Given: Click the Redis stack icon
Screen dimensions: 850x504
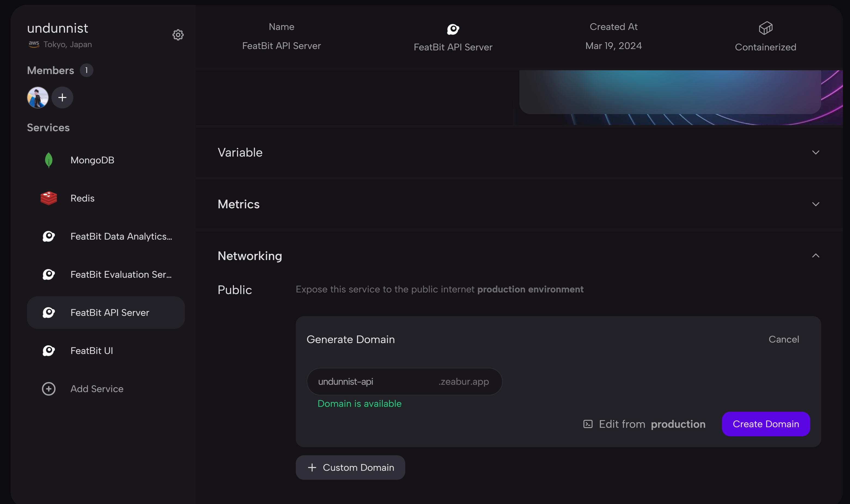Looking at the screenshot, I should pos(48,198).
